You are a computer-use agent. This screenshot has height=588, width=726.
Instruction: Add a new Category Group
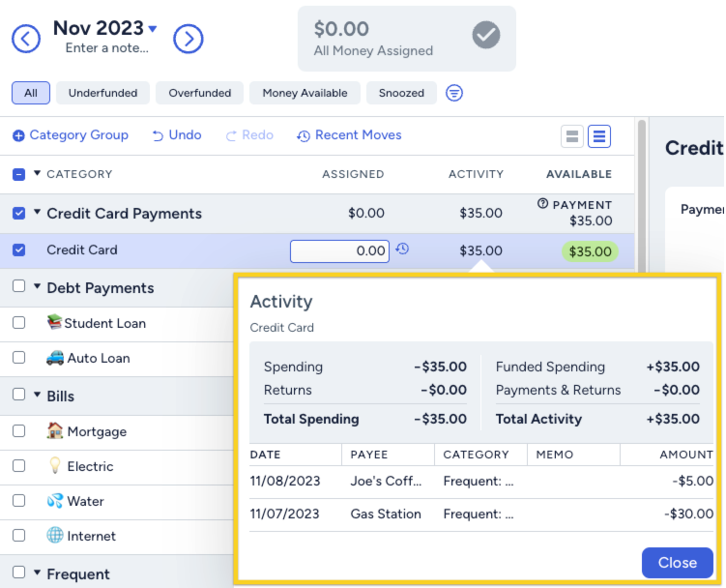pyautogui.click(x=71, y=135)
